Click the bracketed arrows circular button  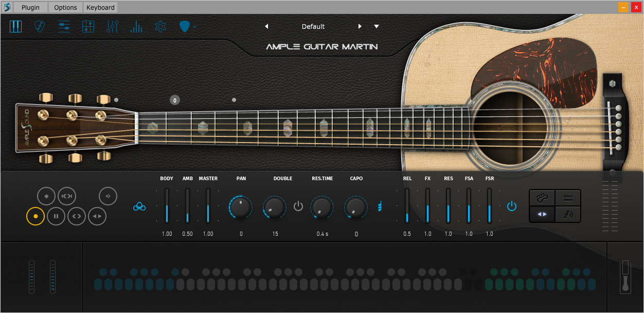67,196
